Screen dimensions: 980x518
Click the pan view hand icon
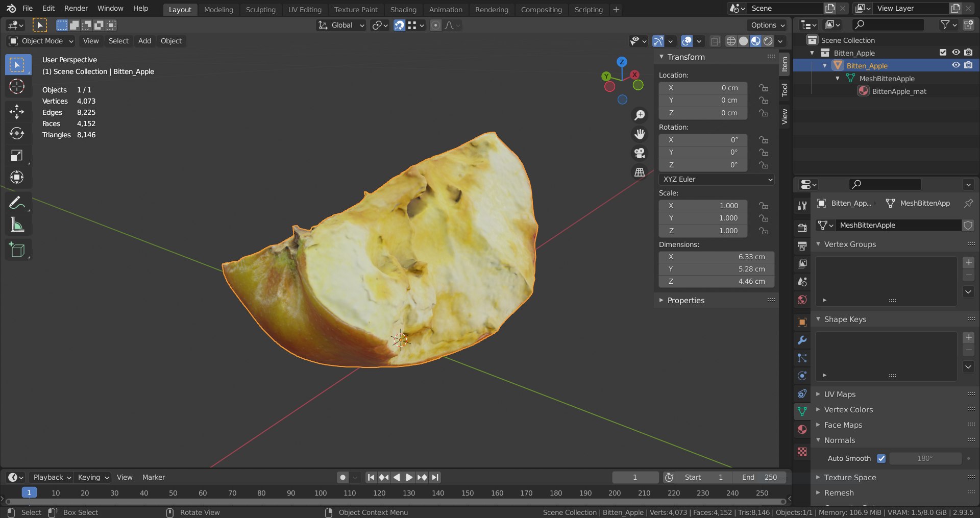(x=639, y=134)
